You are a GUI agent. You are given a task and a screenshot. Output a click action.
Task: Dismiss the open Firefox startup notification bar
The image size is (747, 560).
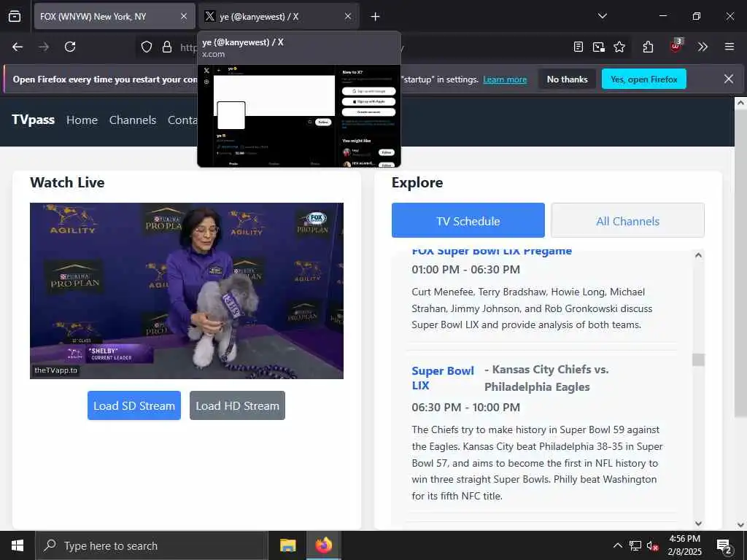tap(729, 79)
